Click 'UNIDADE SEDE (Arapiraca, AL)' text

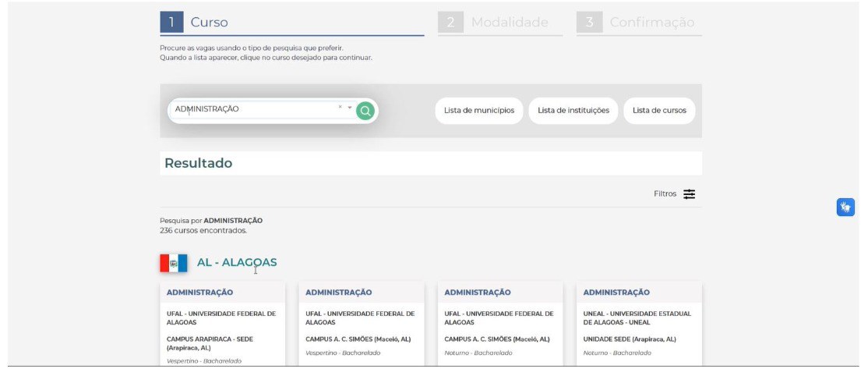point(630,339)
